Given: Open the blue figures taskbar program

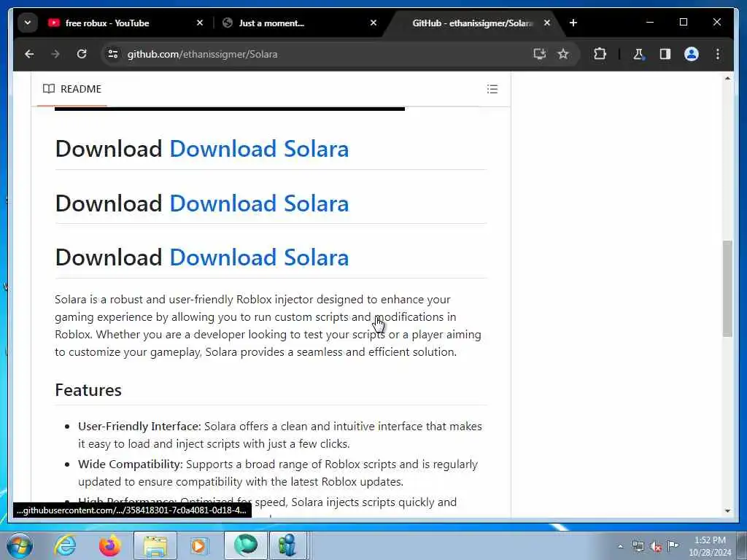Looking at the screenshot, I should 287,545.
